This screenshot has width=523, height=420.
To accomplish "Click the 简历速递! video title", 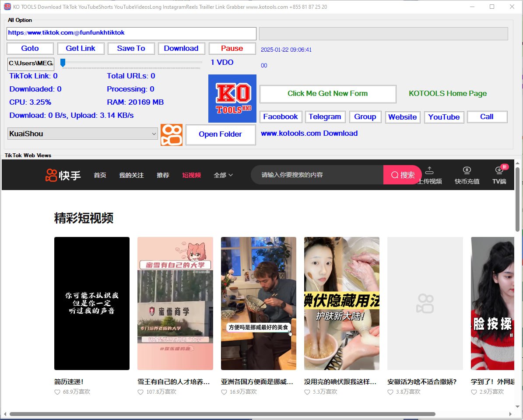I will pos(69,381).
